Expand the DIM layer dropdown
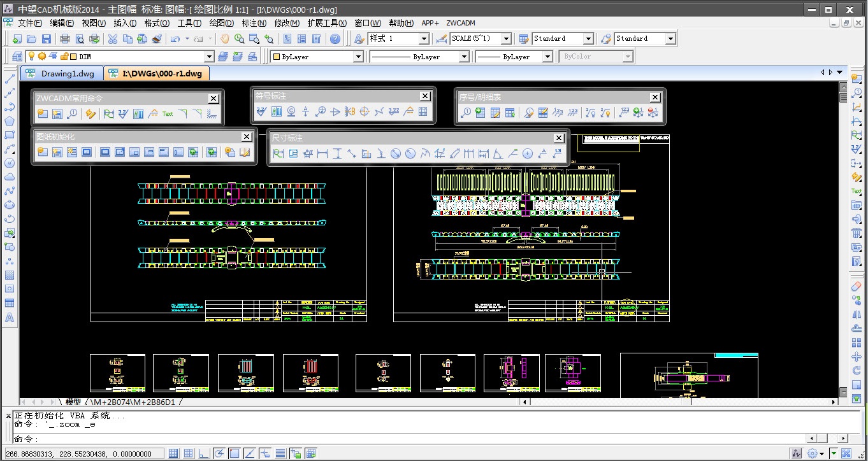868x461 pixels. tap(208, 57)
